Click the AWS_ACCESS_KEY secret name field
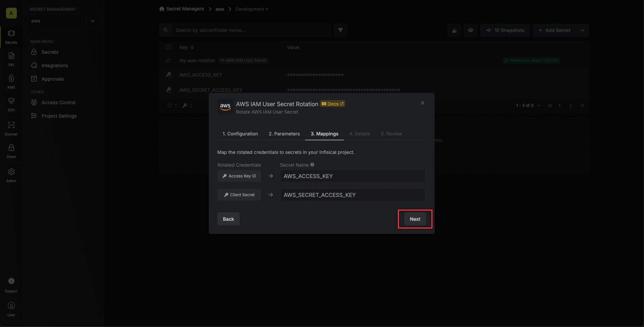This screenshot has width=644, height=327. (x=353, y=176)
